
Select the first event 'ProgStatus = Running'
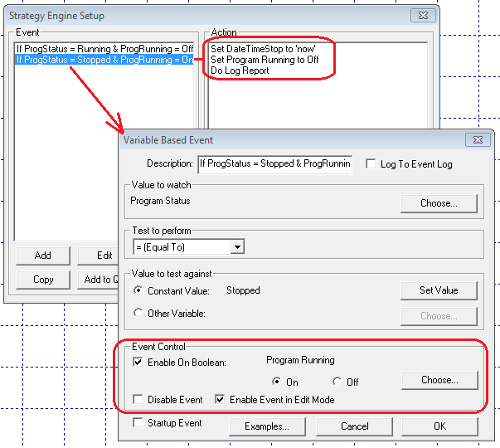coord(104,49)
